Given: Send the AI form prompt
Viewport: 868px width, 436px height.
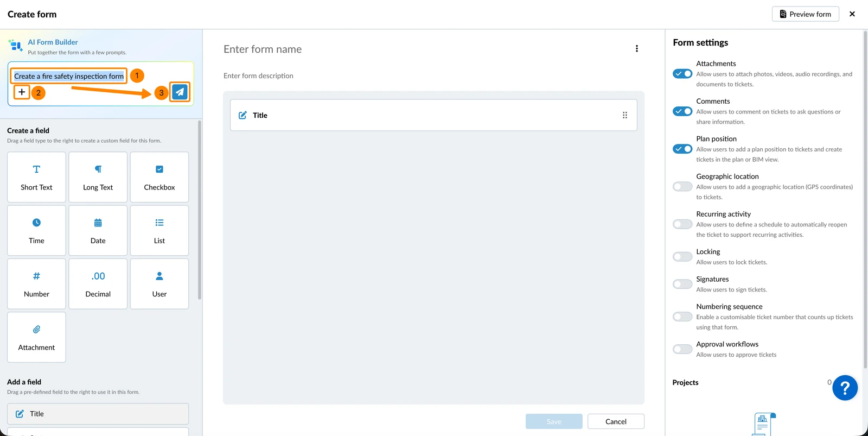Looking at the screenshot, I should [180, 92].
